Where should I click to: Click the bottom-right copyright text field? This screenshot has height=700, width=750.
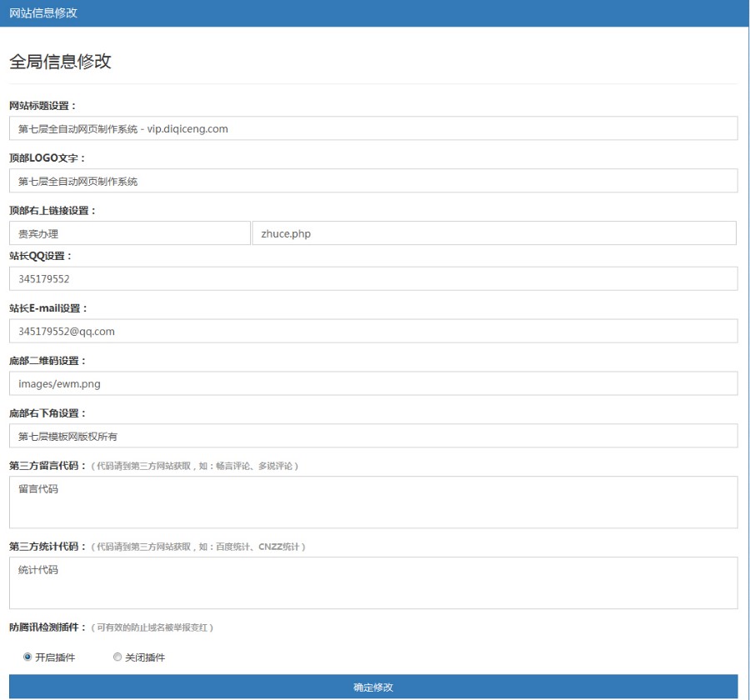373,436
